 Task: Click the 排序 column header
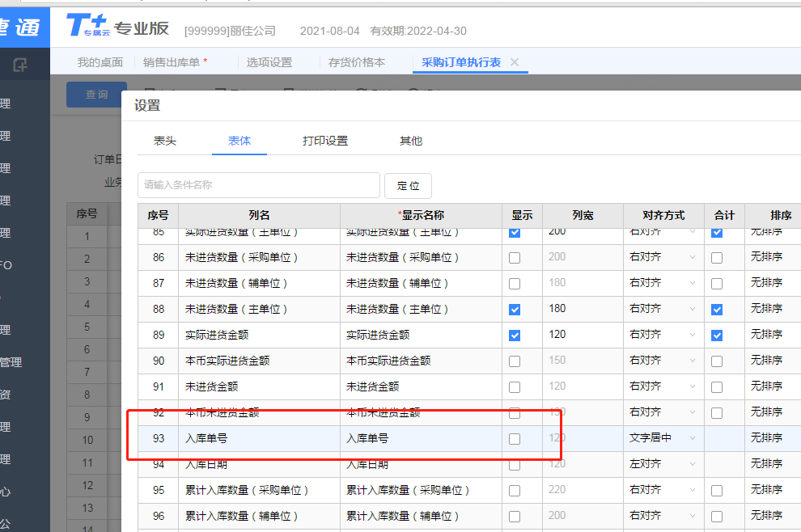coord(773,215)
